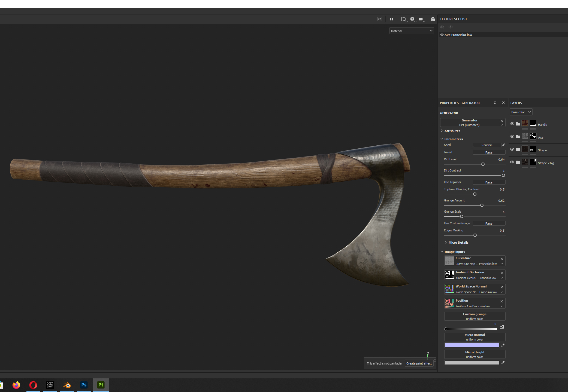Open the Material viewport mode dropdown
The height and width of the screenshot is (392, 568).
coord(412,31)
